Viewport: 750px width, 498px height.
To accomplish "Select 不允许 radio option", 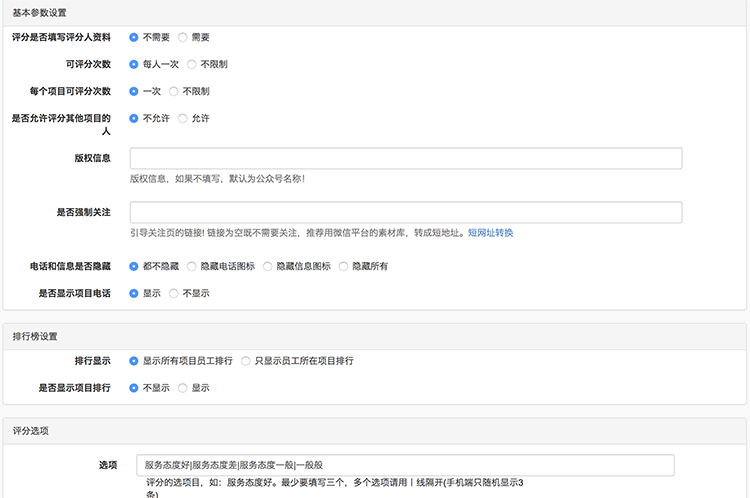I will pos(133,118).
